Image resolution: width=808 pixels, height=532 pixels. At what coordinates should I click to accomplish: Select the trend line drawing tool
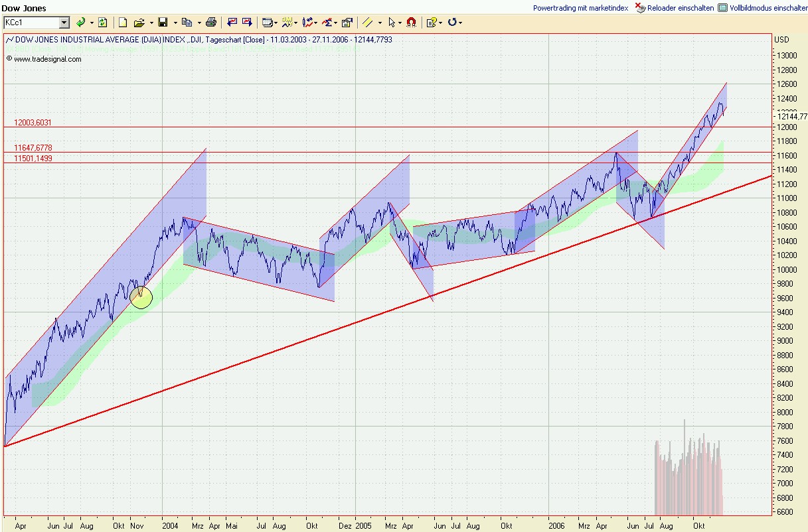pos(368,23)
